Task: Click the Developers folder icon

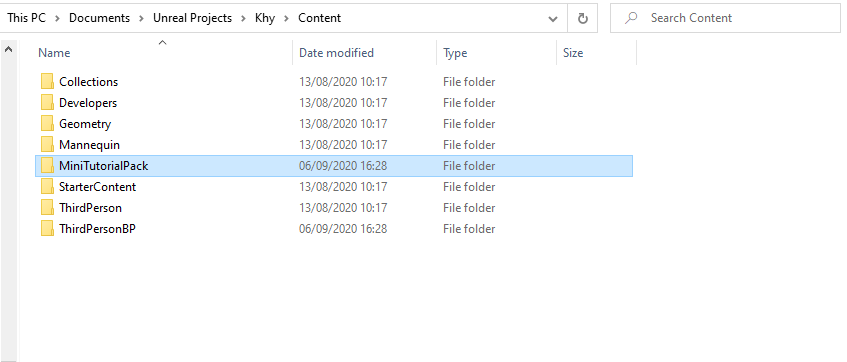Action: coord(48,103)
